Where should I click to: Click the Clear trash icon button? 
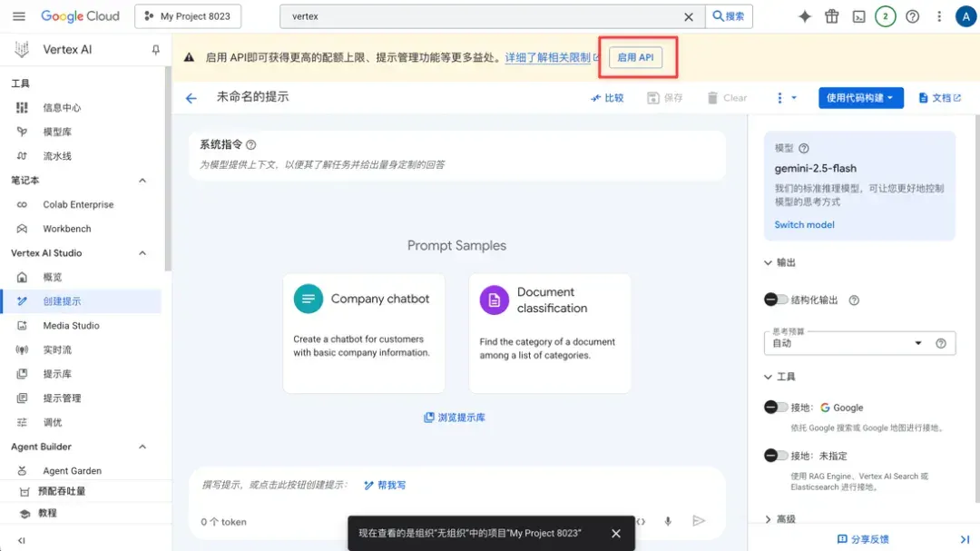click(727, 98)
